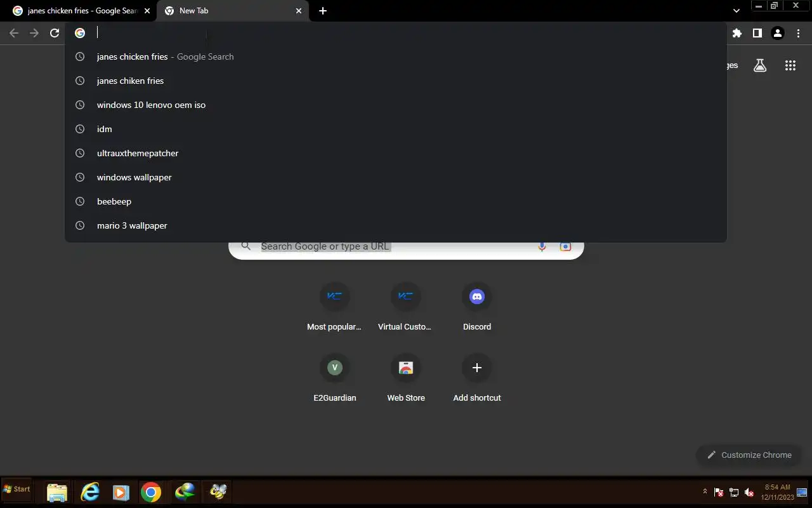812x508 pixels.
Task: Click Customize Chrome button
Action: coord(749,455)
